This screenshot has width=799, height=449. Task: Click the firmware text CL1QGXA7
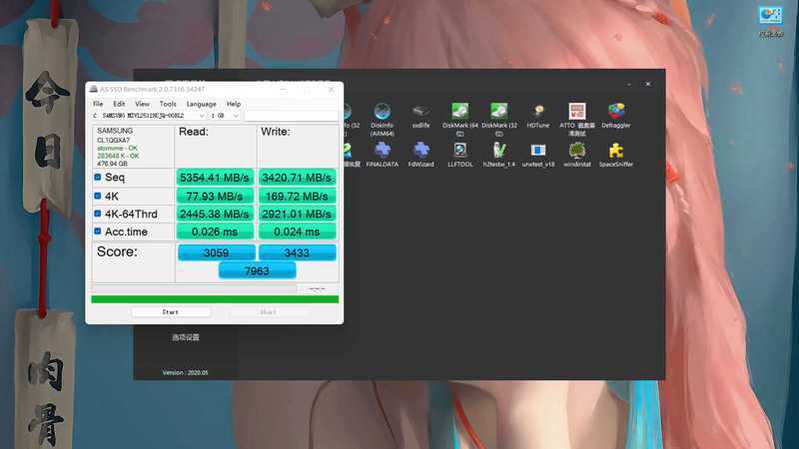113,140
